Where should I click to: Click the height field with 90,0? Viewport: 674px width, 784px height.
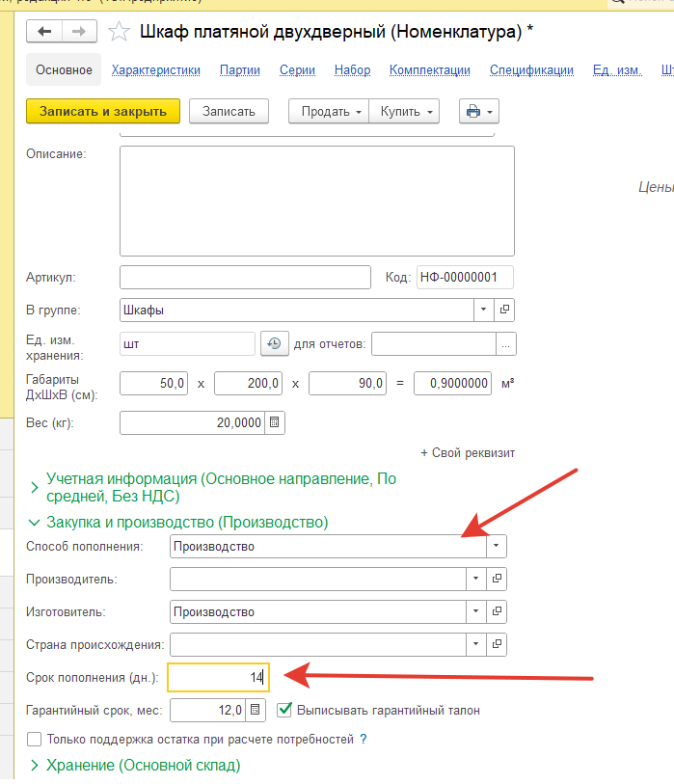tap(347, 384)
